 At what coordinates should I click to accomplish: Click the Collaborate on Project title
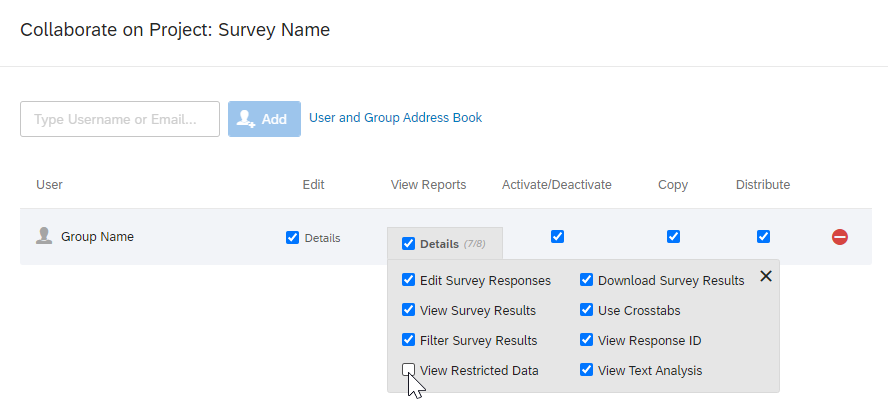pos(175,29)
